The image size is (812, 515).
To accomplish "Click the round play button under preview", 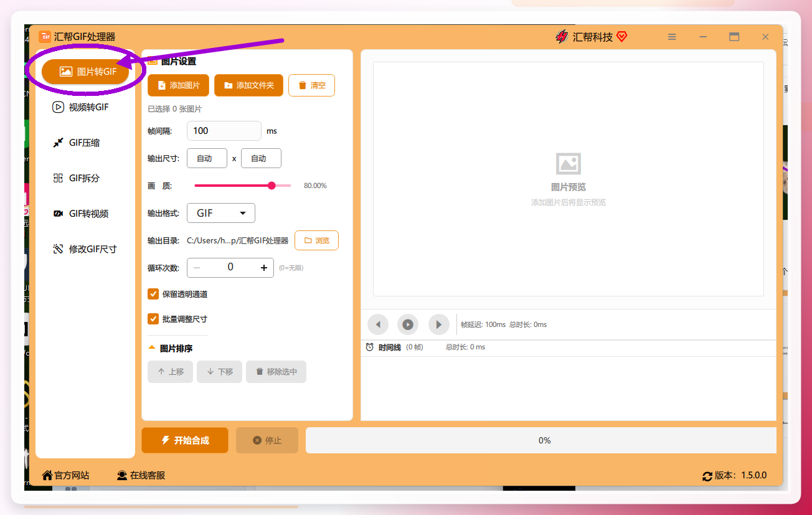I will tap(408, 324).
